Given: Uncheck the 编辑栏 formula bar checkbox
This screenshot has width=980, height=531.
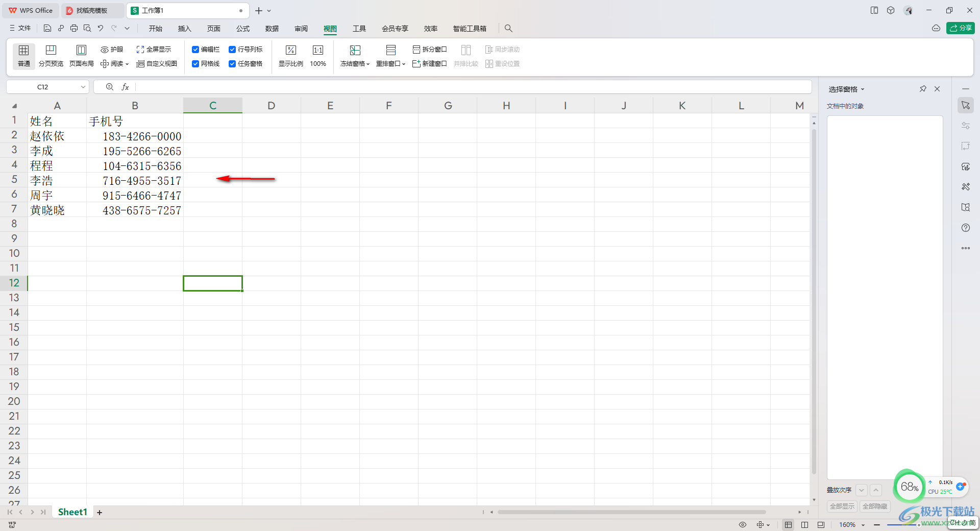Looking at the screenshot, I should (195, 50).
